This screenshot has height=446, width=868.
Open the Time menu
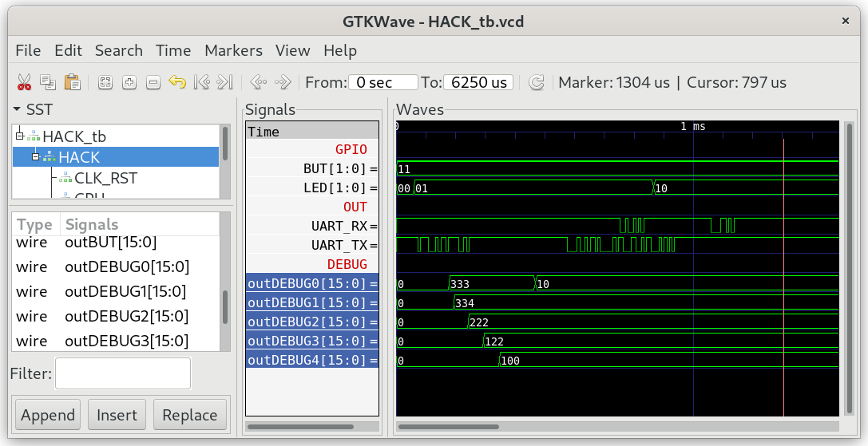pyautogui.click(x=173, y=50)
